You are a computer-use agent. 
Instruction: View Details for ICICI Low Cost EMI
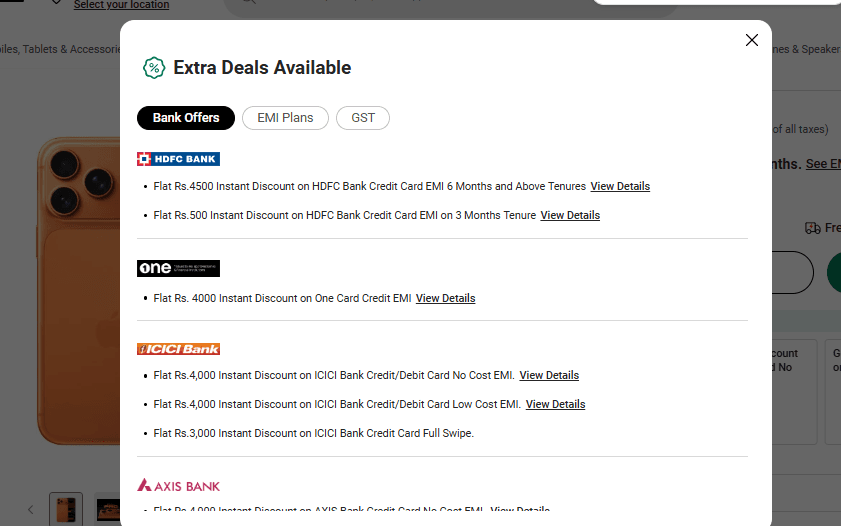tap(555, 404)
